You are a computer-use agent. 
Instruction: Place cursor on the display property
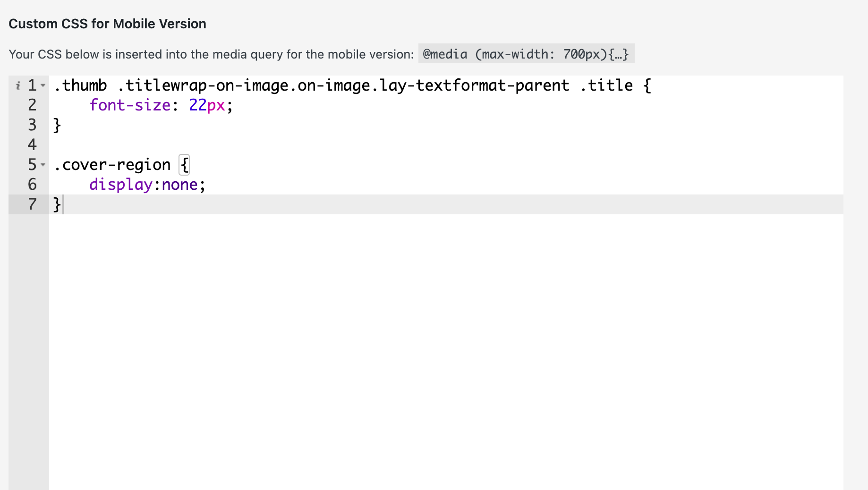click(x=121, y=185)
